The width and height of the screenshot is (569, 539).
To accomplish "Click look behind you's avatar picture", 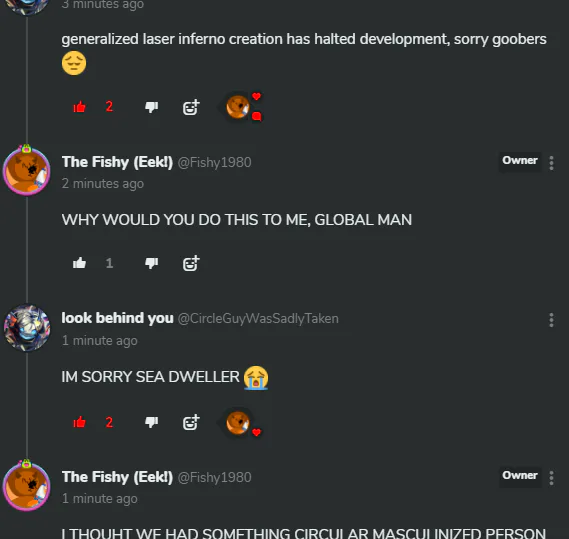I will pos(27,328).
